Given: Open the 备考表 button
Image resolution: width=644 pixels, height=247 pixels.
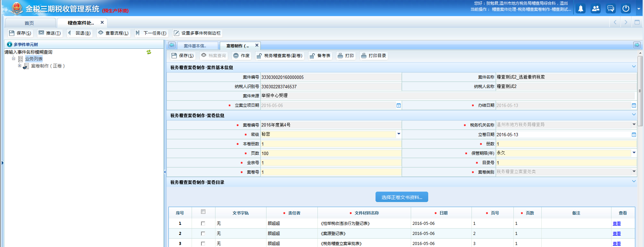Looking at the screenshot, I should point(320,56).
